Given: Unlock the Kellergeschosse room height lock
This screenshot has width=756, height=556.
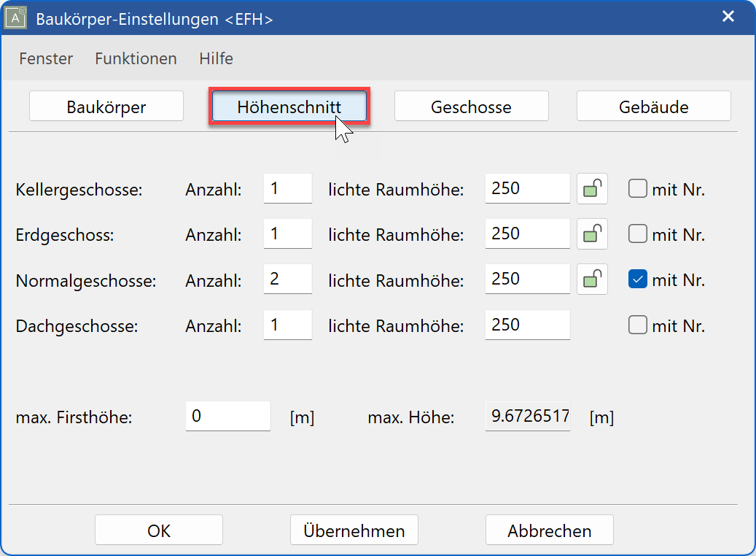Looking at the screenshot, I should (591, 188).
